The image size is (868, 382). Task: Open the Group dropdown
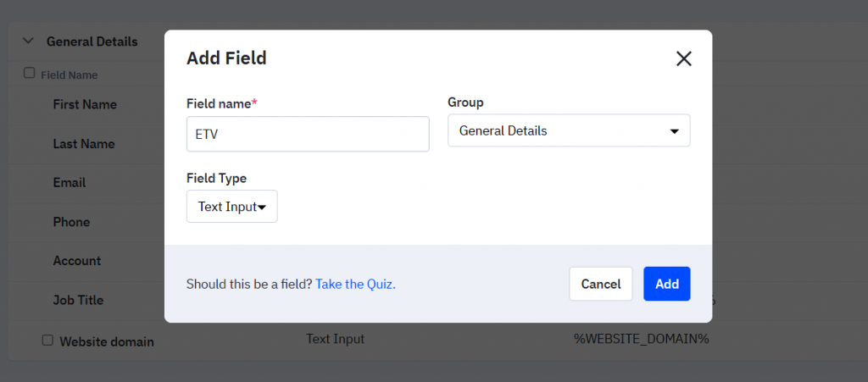[x=569, y=131]
